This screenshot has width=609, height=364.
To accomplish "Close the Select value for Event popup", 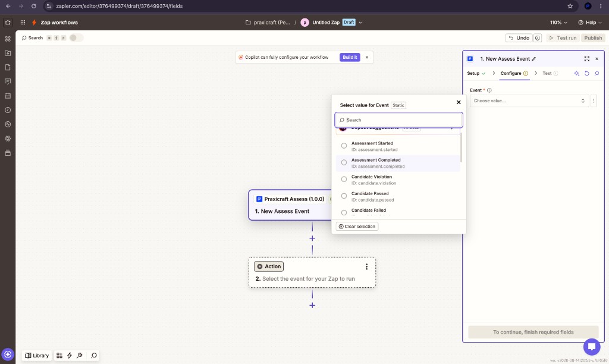I will [x=459, y=102].
